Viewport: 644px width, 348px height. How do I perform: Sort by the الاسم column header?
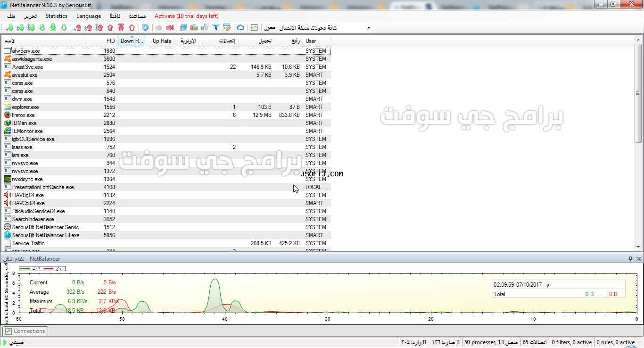(x=43, y=41)
